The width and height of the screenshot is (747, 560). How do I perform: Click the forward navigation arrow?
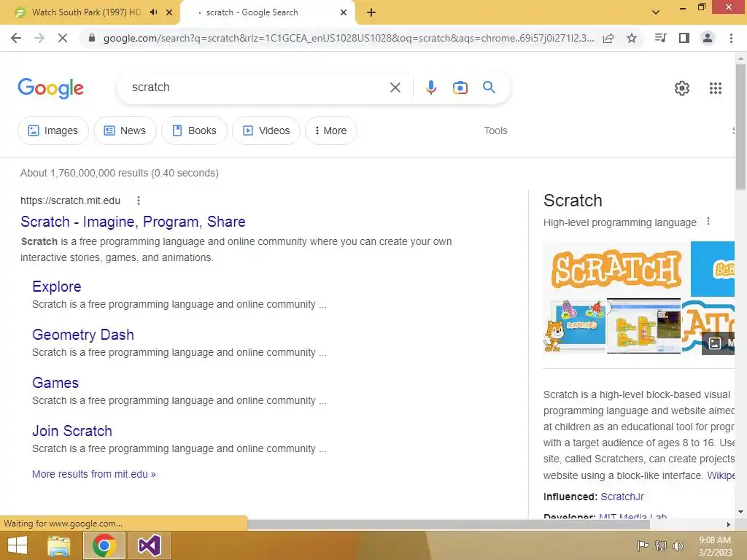click(x=39, y=38)
